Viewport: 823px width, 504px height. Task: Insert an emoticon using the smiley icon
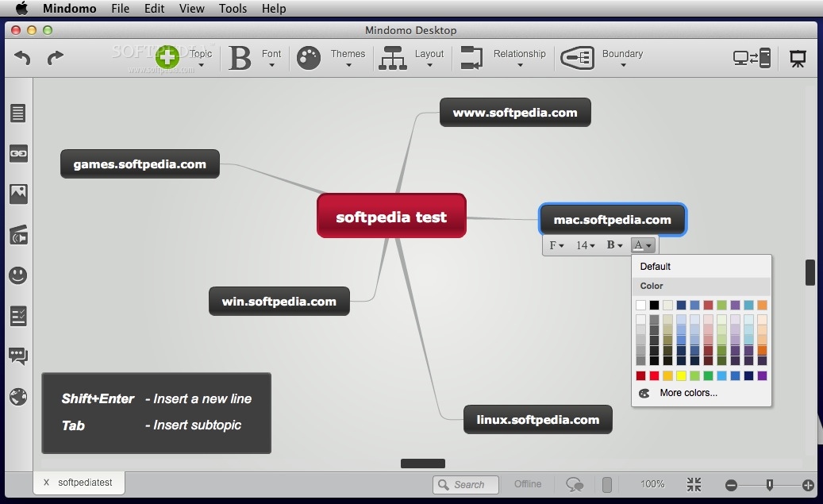click(x=18, y=275)
